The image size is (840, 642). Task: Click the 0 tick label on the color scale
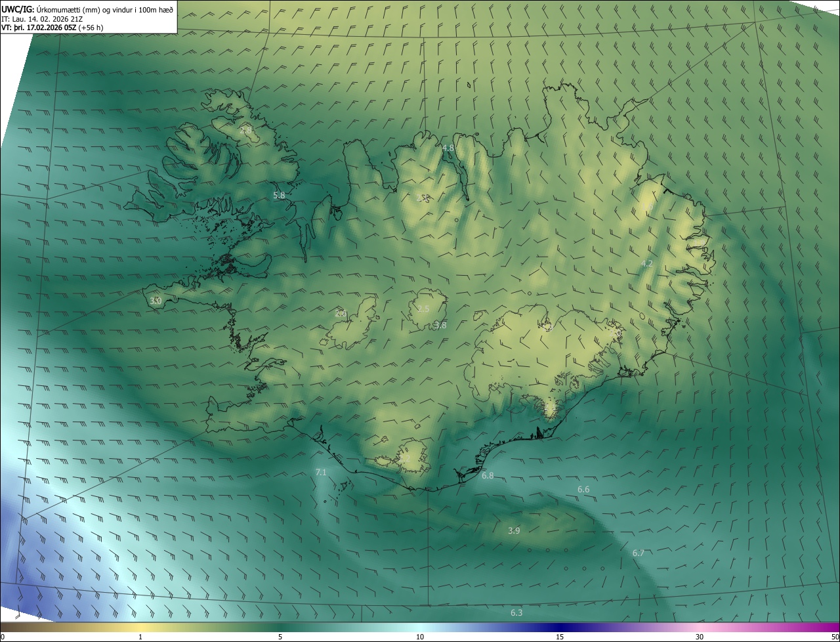(3, 637)
